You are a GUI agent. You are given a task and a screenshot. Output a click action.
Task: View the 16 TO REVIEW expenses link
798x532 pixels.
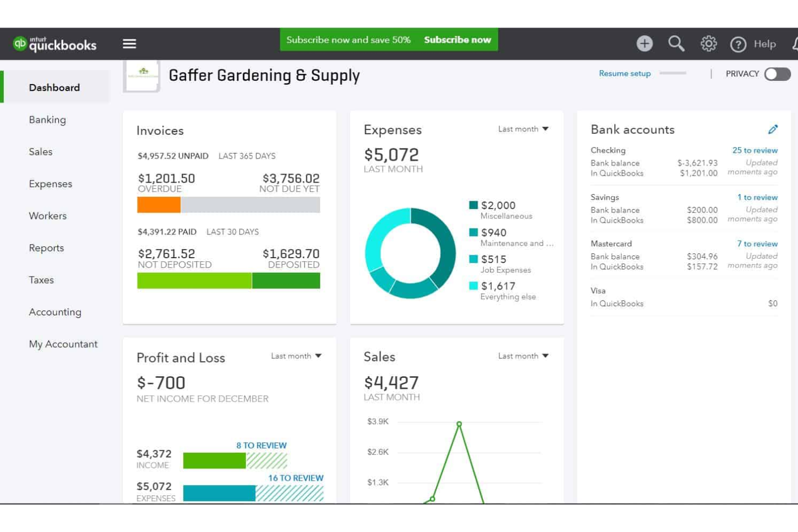pos(295,478)
